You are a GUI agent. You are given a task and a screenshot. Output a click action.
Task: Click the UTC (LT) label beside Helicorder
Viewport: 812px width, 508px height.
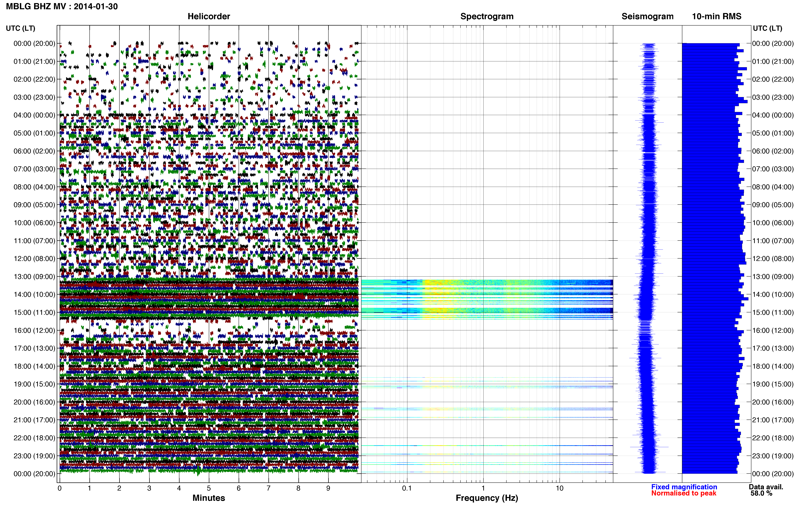21,28
